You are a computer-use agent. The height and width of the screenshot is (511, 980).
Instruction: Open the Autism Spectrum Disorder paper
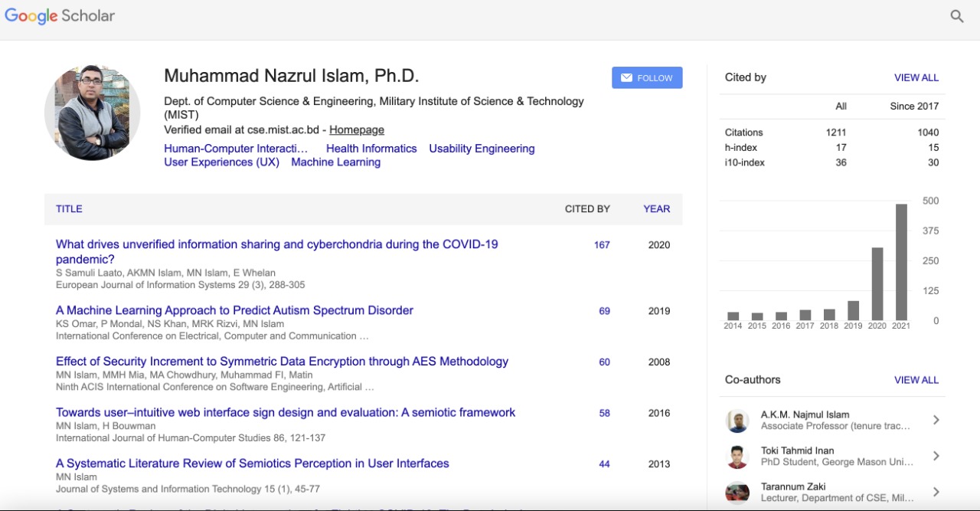[x=234, y=310]
